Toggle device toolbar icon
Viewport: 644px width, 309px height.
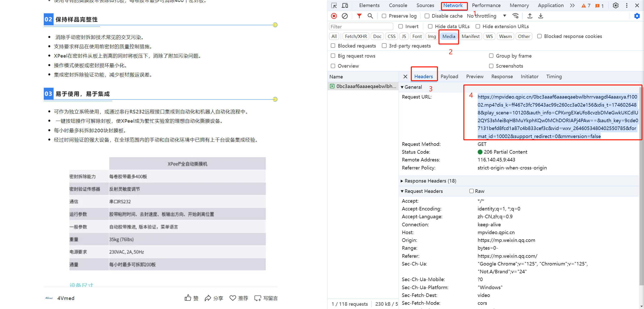coord(345,6)
